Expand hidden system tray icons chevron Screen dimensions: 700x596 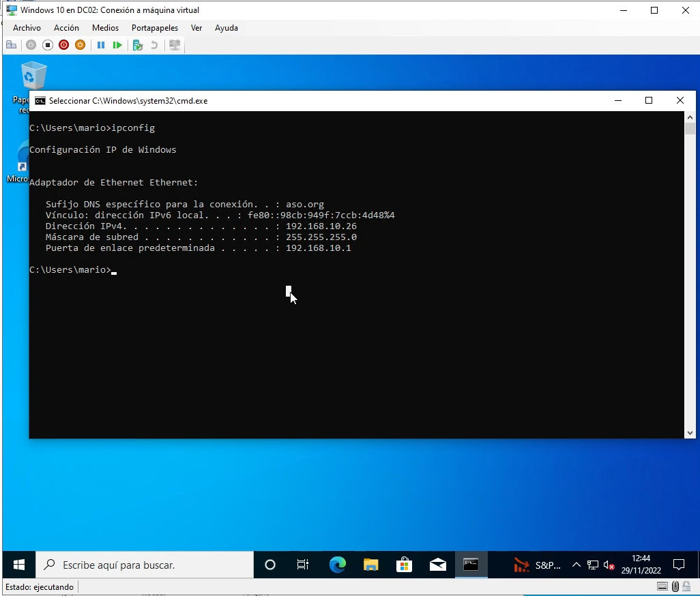click(x=576, y=565)
